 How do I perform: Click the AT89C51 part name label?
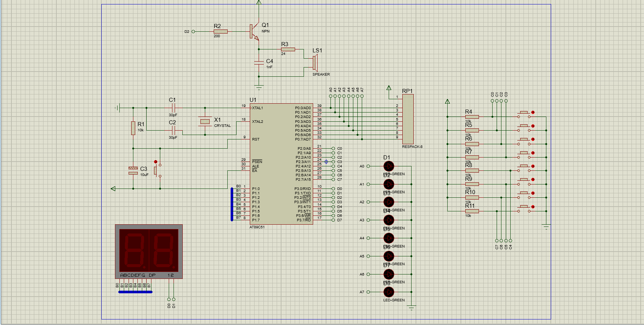click(x=257, y=227)
